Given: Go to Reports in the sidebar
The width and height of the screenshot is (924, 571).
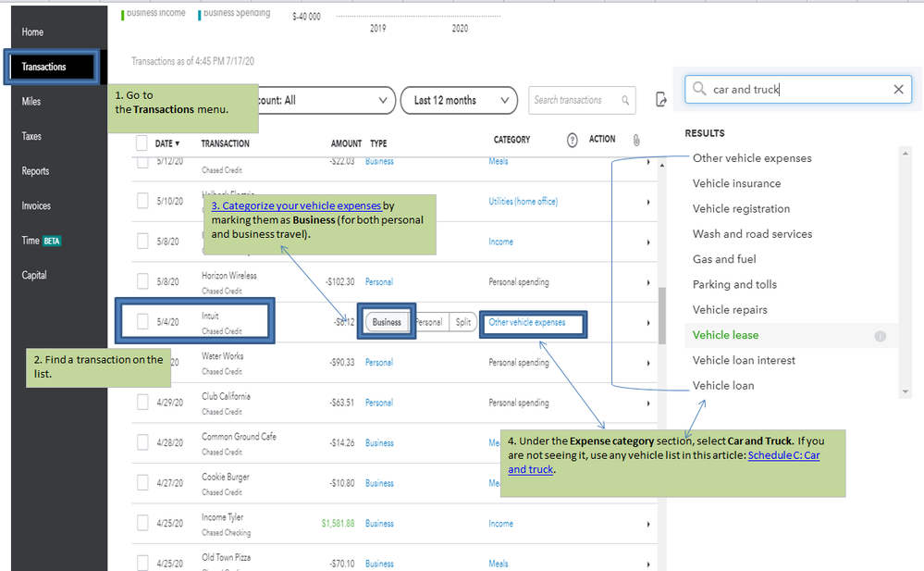Looking at the screenshot, I should (36, 171).
